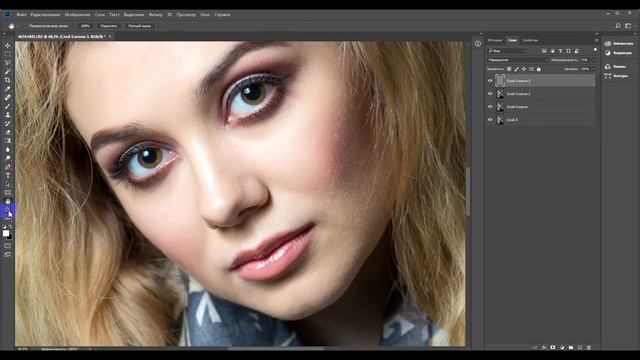Hide the Слой 0 копия 3 layer
The height and width of the screenshot is (360, 640).
pyautogui.click(x=490, y=81)
